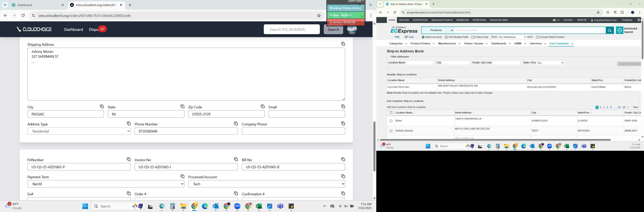The width and height of the screenshot is (644, 212).
Task: Copy the Shipping Address field contents
Action: tap(343, 44)
